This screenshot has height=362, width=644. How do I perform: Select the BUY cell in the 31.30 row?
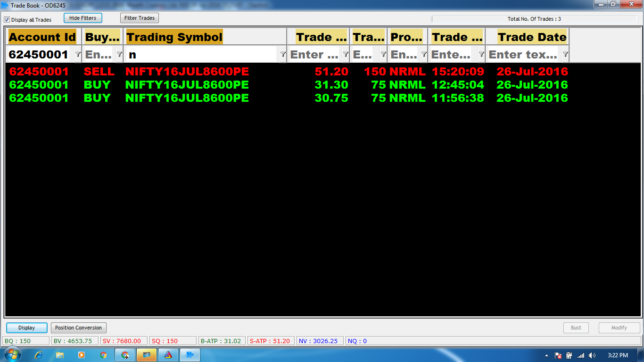(x=97, y=85)
